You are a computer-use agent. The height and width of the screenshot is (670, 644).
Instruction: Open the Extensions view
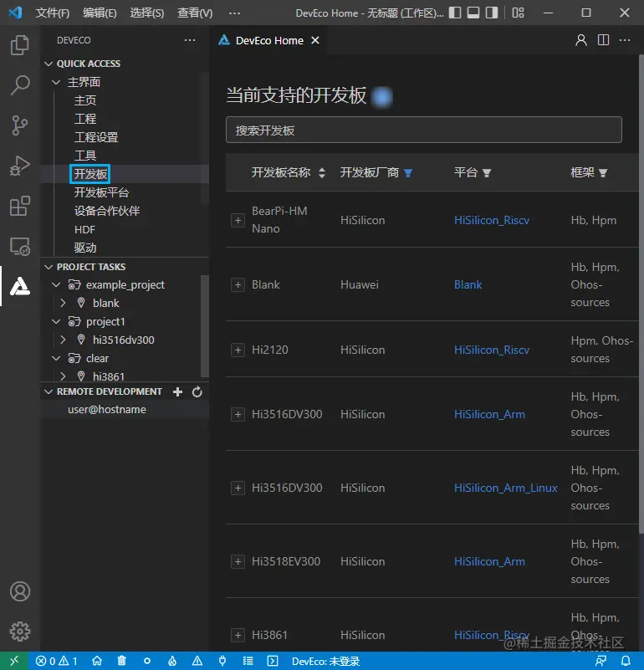(20, 206)
